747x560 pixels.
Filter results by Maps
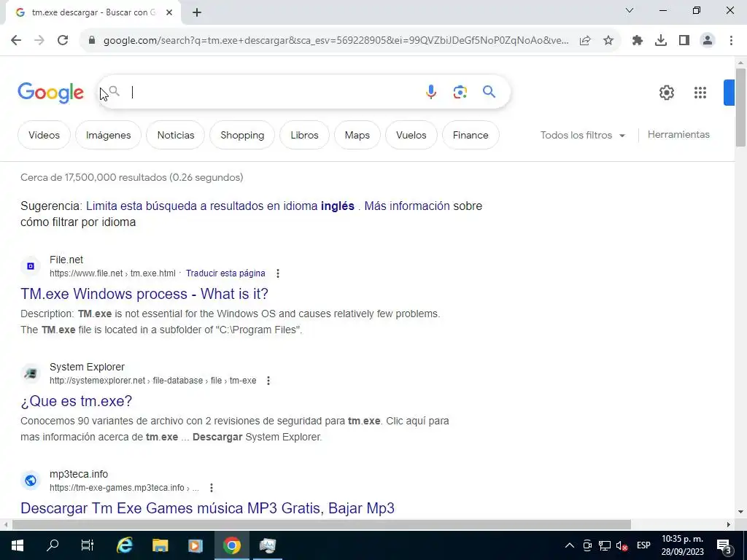pyautogui.click(x=357, y=135)
